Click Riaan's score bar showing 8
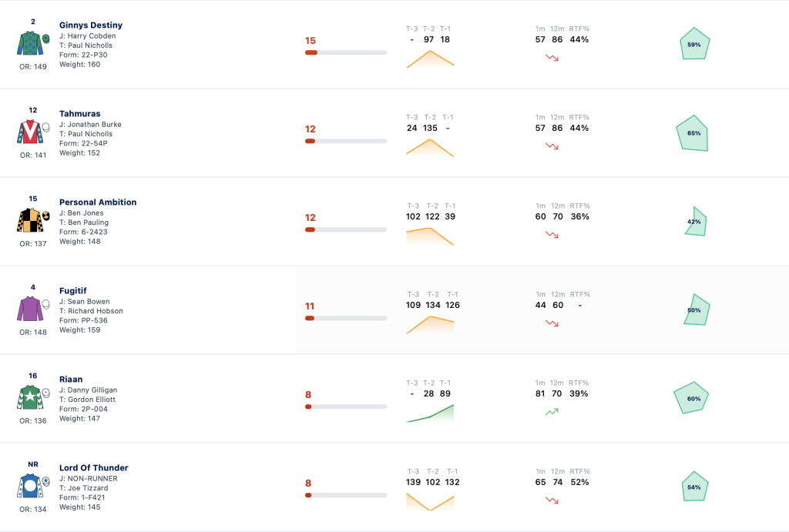789x532 pixels. coord(346,407)
